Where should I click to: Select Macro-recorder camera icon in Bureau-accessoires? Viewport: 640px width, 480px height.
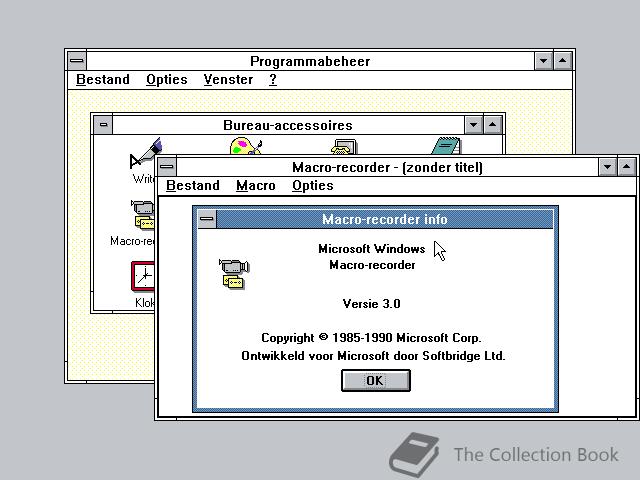pos(143,214)
